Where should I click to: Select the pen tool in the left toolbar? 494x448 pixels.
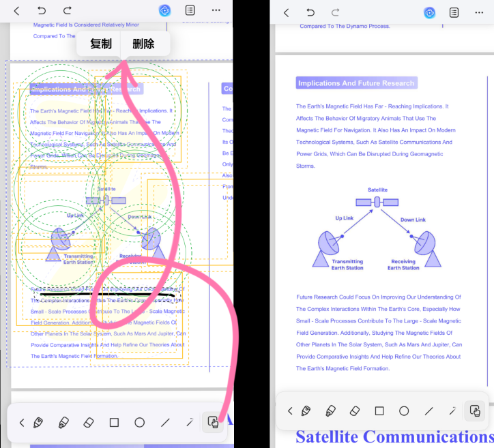(38, 423)
